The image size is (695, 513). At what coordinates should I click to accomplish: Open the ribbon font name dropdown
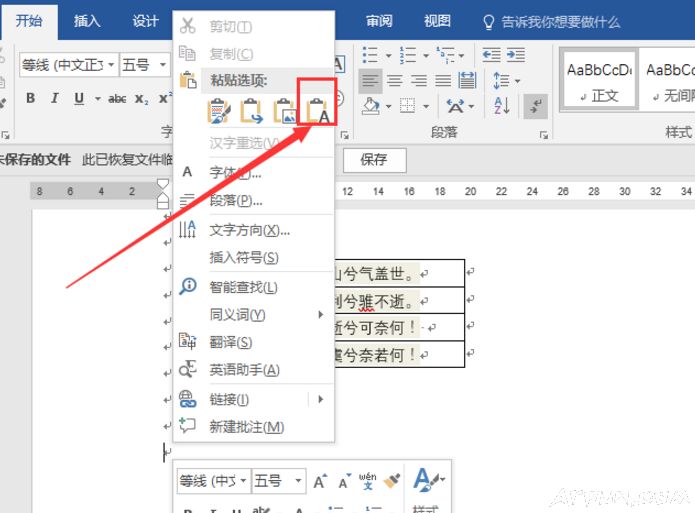pos(110,65)
